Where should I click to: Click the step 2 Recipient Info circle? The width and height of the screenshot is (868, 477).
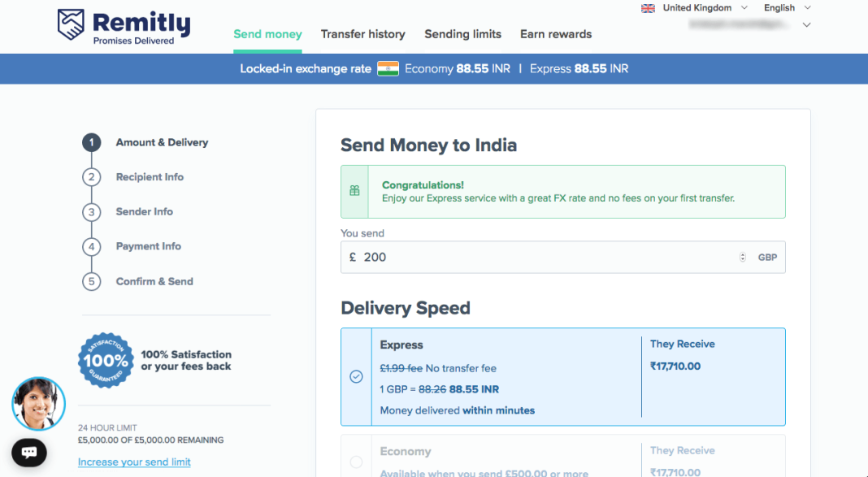click(x=91, y=177)
